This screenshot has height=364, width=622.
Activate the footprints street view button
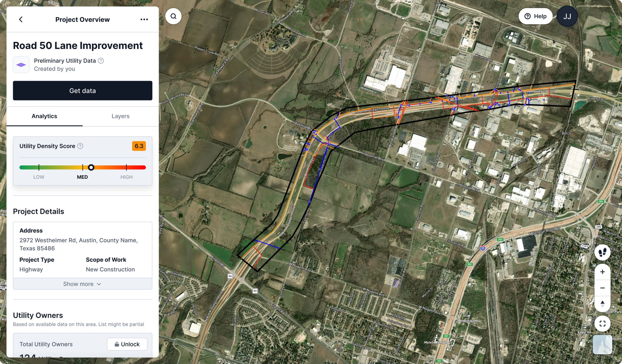pos(603,252)
